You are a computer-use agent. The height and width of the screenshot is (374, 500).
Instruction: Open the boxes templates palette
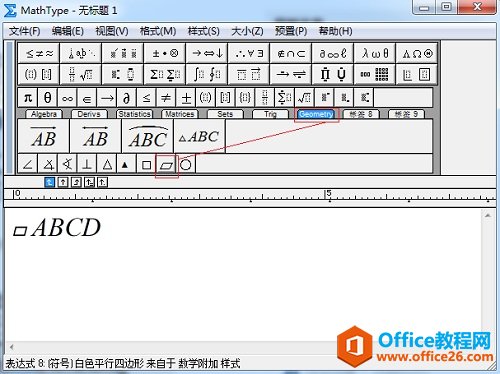click(x=417, y=74)
